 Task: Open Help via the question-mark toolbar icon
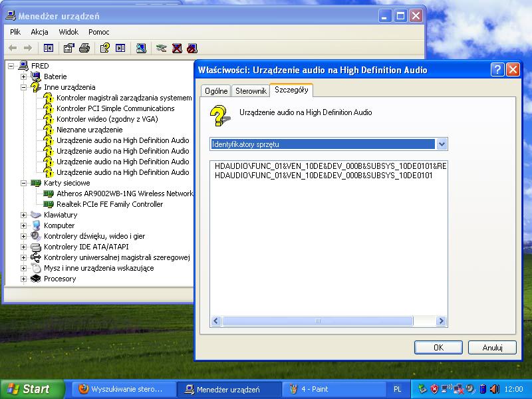pos(104,48)
